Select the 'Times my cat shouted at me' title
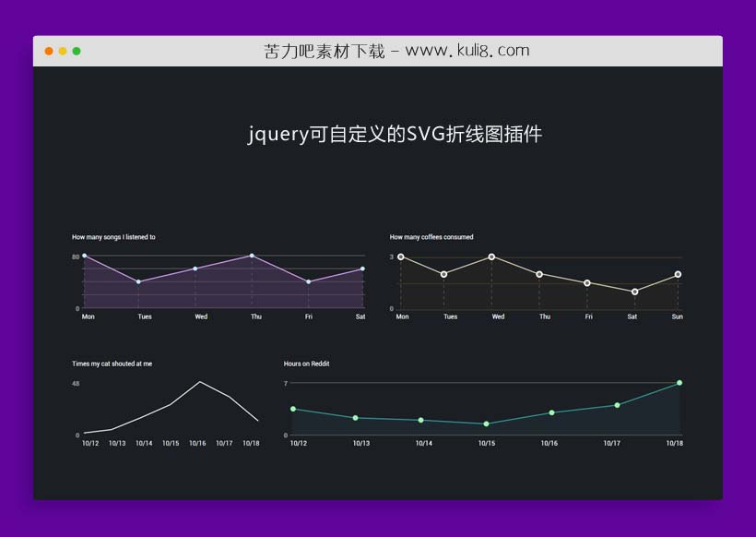The image size is (756, 537). pos(112,364)
